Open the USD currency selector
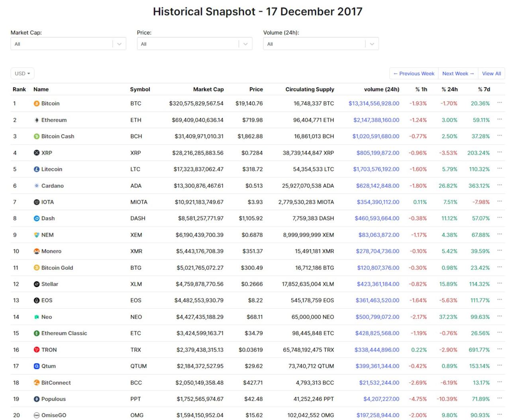This screenshot has height=420, width=510. 22,73
